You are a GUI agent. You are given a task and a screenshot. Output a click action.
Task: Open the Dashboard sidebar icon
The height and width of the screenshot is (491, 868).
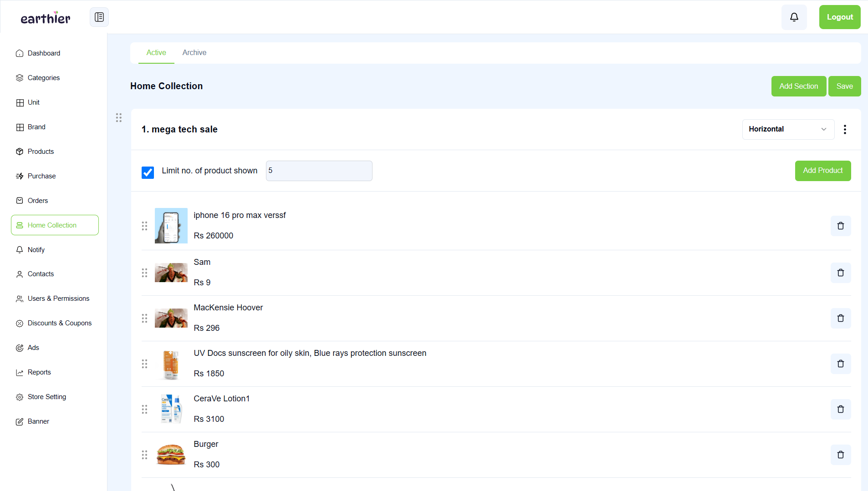coord(20,53)
